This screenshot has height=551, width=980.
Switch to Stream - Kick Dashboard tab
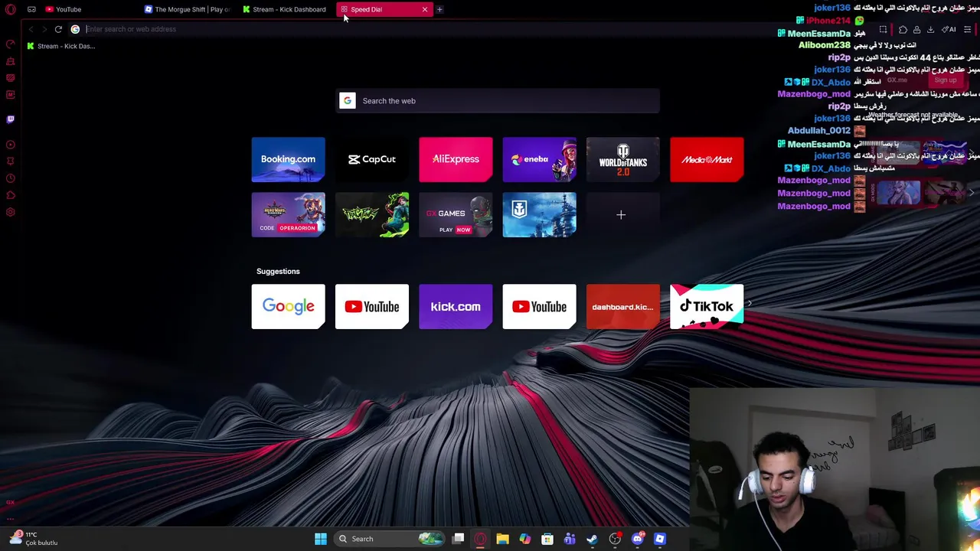[284, 9]
